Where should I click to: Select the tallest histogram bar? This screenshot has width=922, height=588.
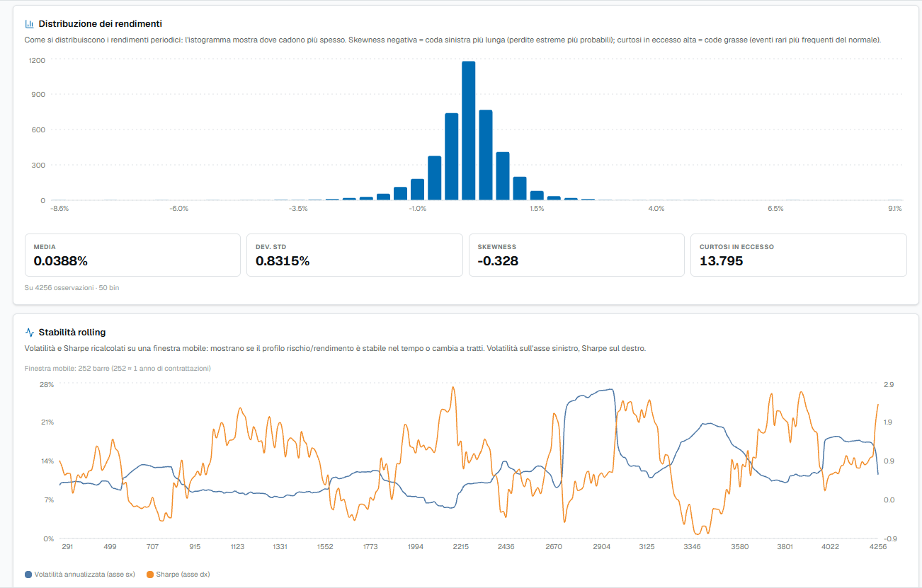pos(468,131)
